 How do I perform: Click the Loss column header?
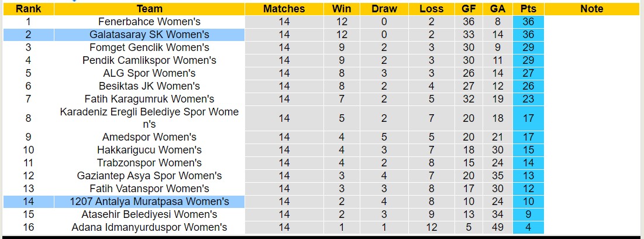431,9
